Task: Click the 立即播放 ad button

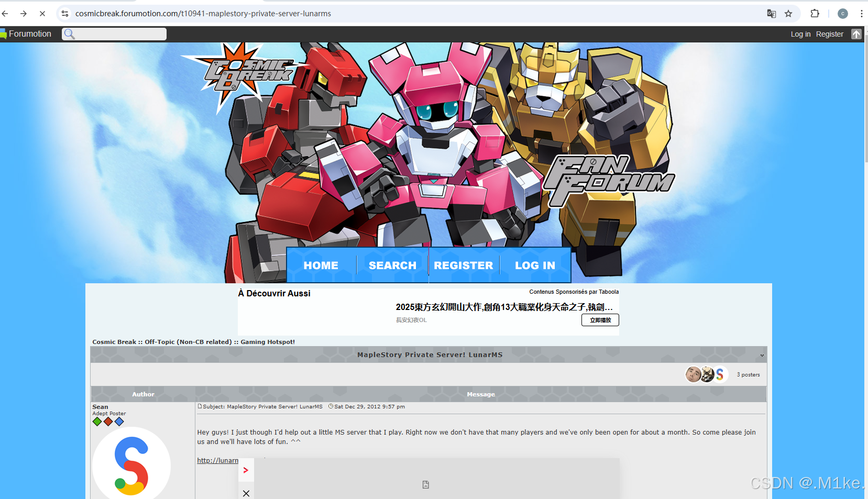Action: click(600, 320)
